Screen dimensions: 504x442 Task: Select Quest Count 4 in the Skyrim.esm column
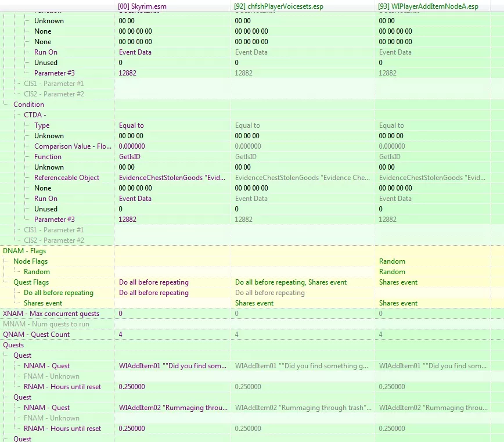coord(121,335)
